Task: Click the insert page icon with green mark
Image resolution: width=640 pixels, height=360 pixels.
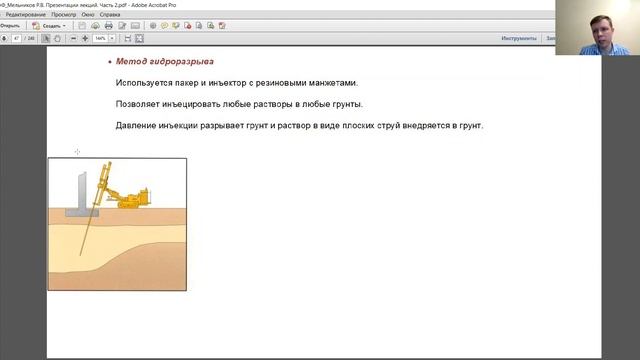Action: (211, 26)
